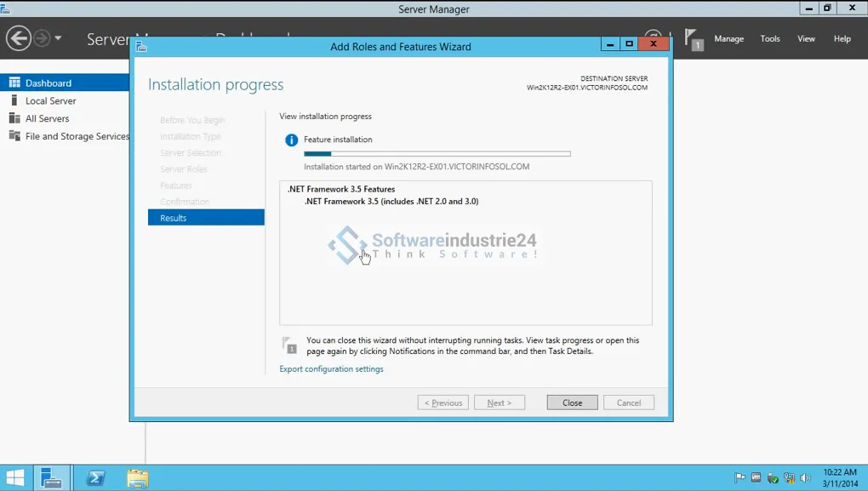Open the View menu

point(806,38)
